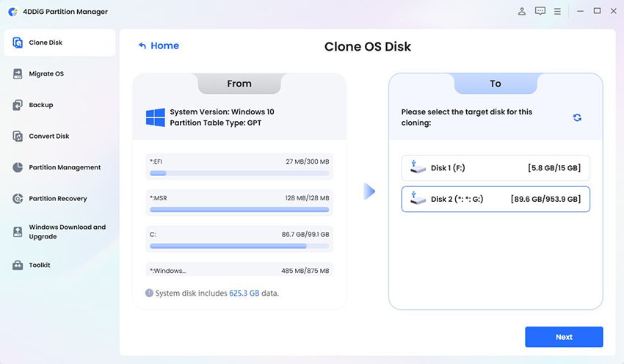Click the '*:Windows...' partition row
The height and width of the screenshot is (364, 624).
point(239,269)
